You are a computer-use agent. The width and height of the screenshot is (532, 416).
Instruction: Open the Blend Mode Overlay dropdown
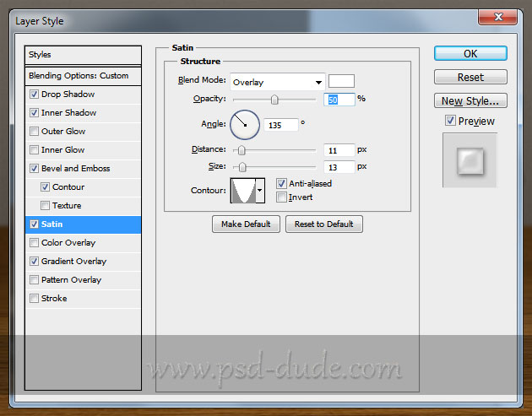point(278,82)
